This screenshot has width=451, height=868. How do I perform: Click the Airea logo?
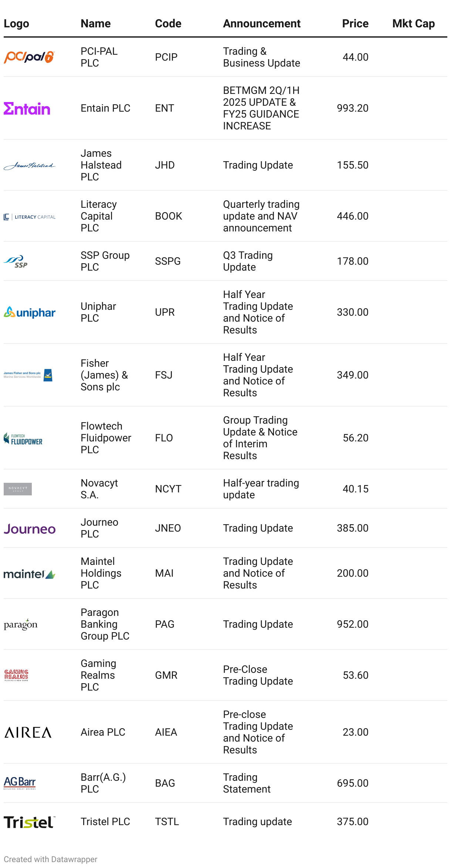click(x=28, y=732)
